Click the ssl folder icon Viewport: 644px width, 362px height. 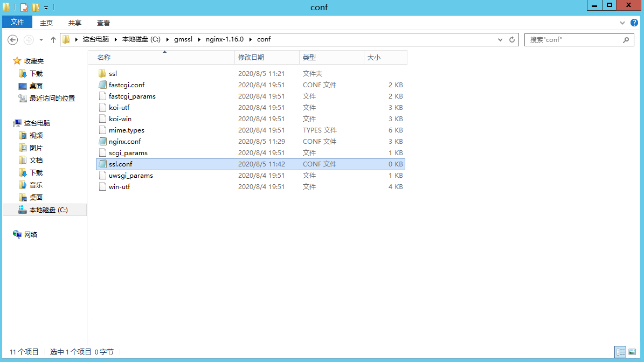102,74
